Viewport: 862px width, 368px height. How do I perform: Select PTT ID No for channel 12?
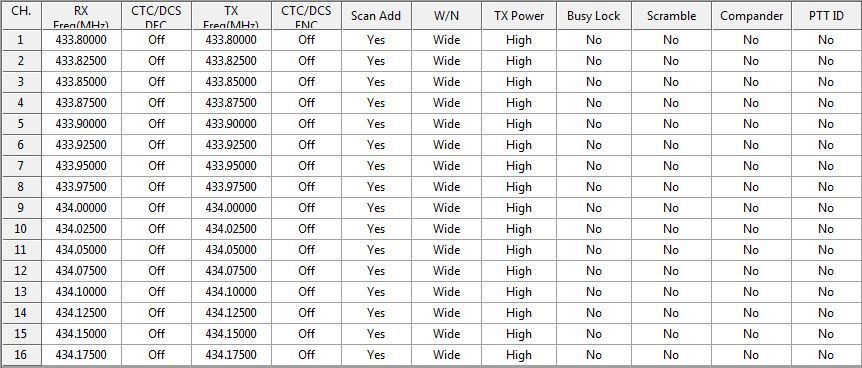[x=826, y=271]
